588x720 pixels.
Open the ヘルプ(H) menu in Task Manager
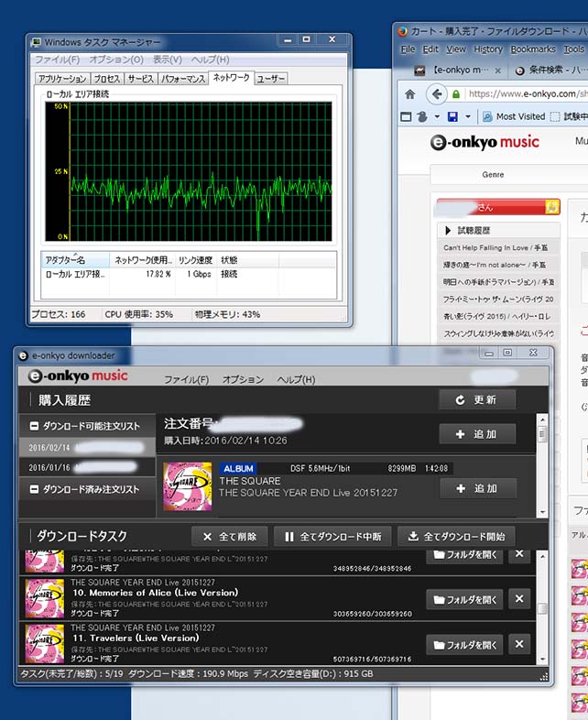211,60
